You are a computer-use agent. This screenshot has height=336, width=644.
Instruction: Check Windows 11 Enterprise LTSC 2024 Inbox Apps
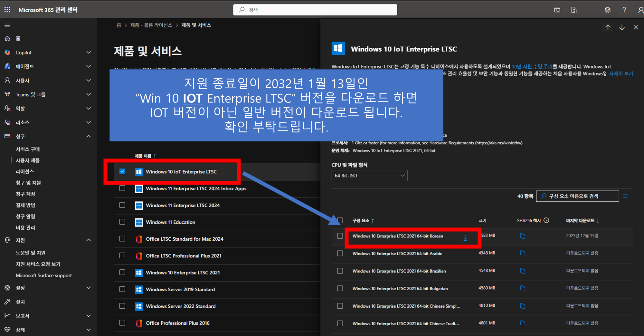point(122,188)
